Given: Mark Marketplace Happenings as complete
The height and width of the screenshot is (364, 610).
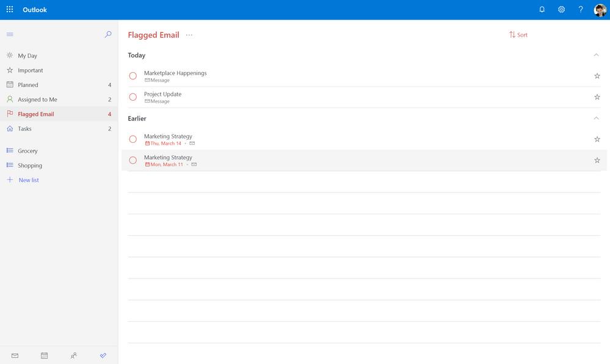Looking at the screenshot, I should pyautogui.click(x=133, y=76).
